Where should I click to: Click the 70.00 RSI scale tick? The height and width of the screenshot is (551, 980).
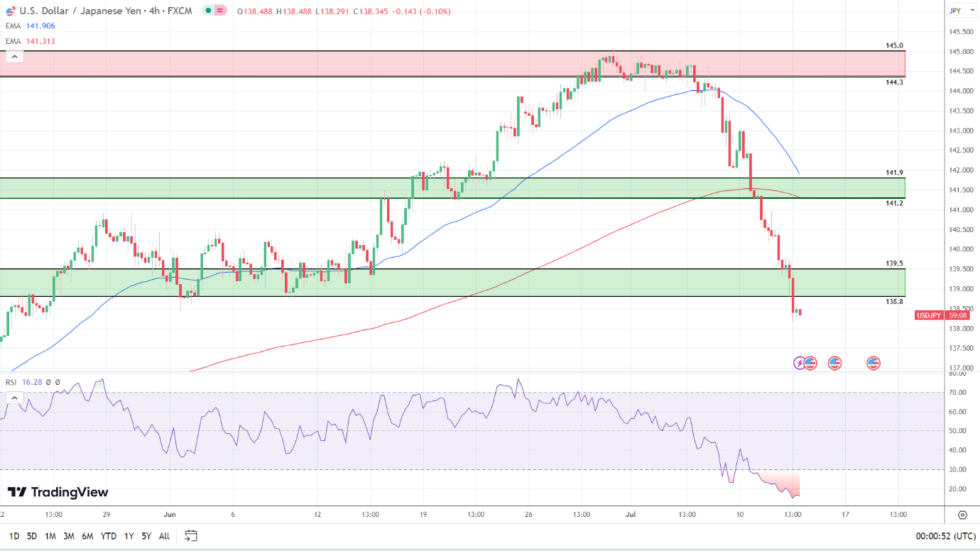[958, 393]
